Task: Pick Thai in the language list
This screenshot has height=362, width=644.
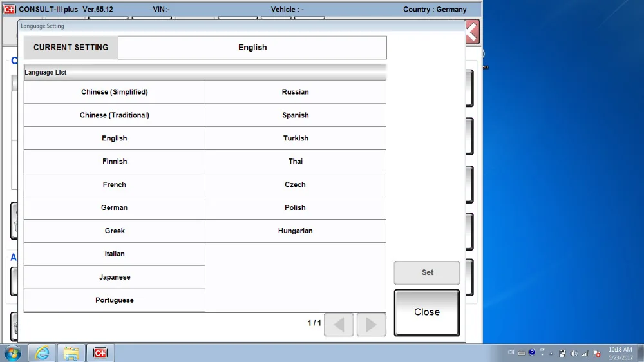Action: click(296, 161)
